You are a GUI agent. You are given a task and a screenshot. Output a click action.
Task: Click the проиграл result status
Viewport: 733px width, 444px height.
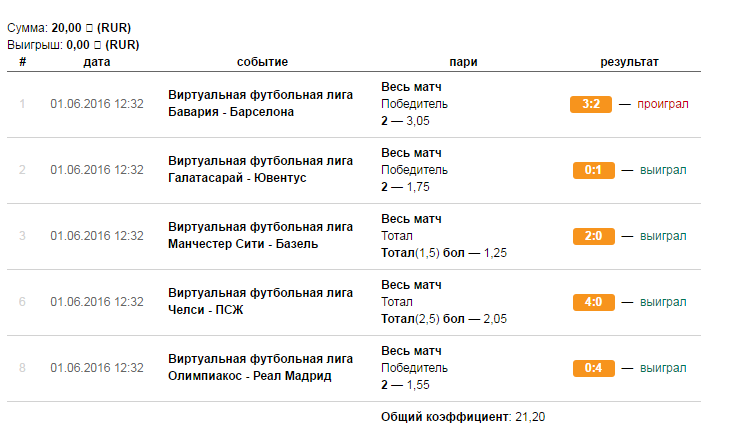[662, 104]
